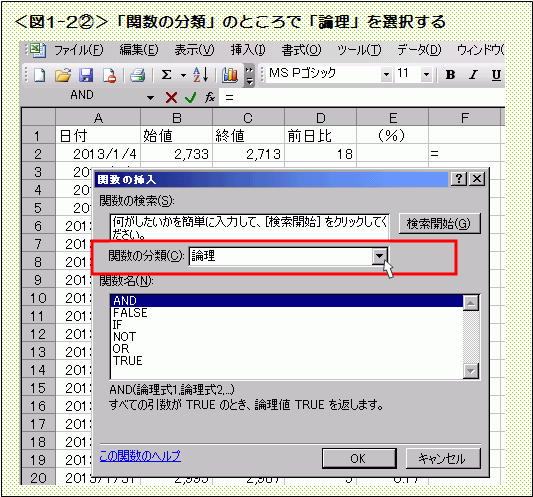Sort ascending with A-Z icon
The image size is (533, 497).
[x=201, y=75]
